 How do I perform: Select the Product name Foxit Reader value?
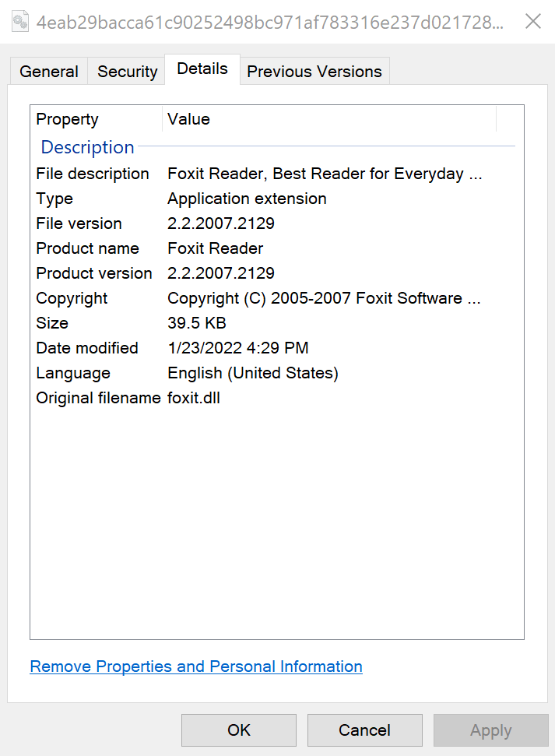coord(216,248)
